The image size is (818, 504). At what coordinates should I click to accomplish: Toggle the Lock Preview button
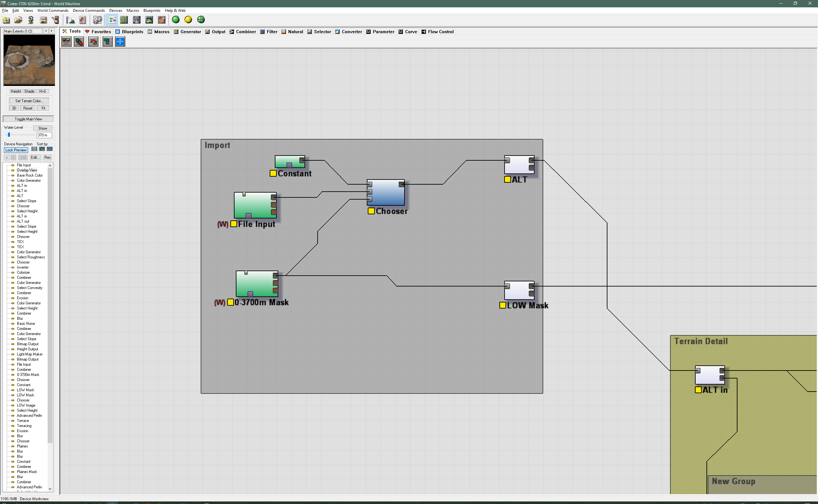(x=16, y=150)
